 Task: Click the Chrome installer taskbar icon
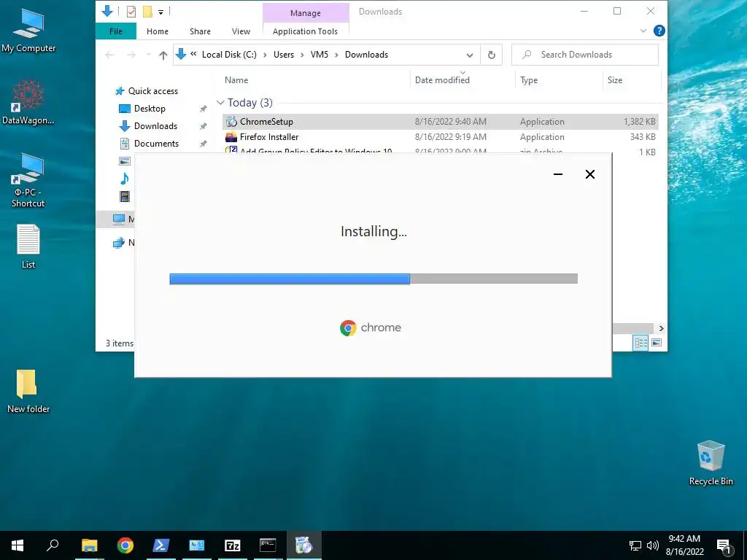click(304, 545)
